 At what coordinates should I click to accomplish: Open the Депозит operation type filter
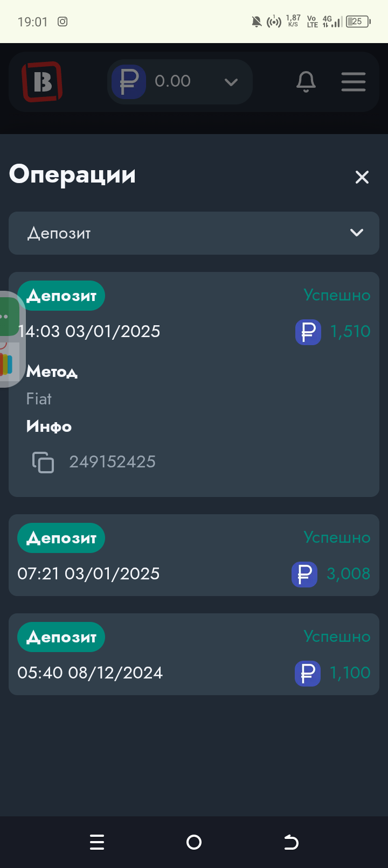point(194,233)
